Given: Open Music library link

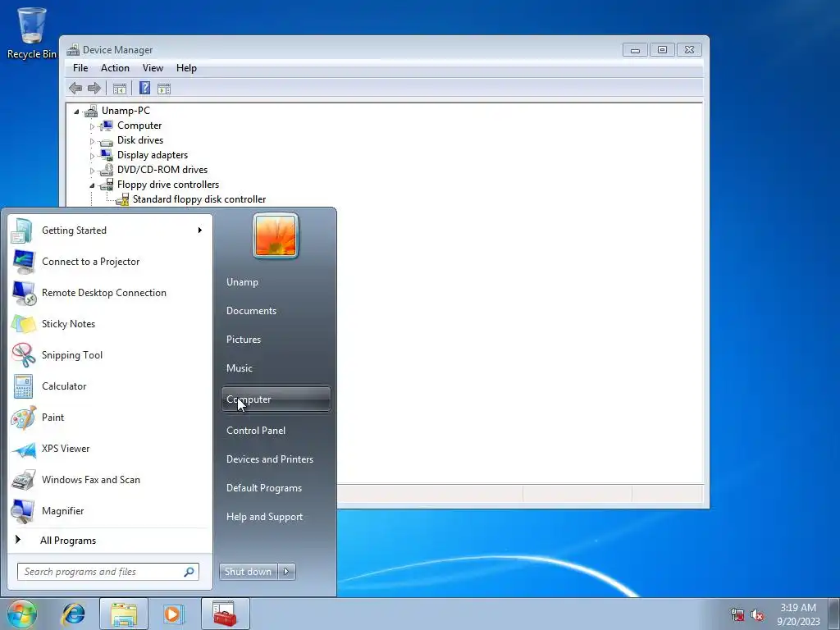Looking at the screenshot, I should [x=276, y=368].
